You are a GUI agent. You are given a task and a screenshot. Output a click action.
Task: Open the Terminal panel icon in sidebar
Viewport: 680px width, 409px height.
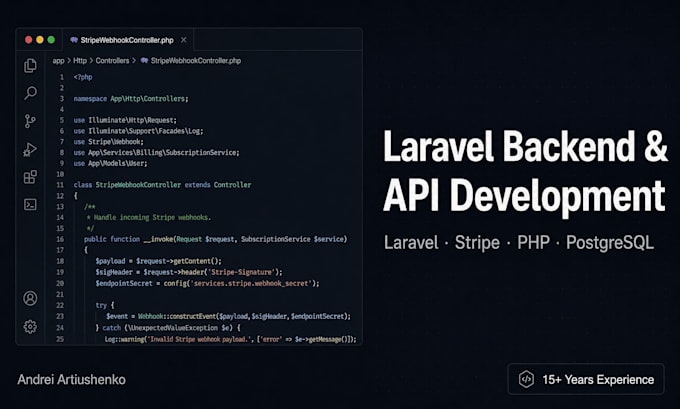click(x=30, y=204)
